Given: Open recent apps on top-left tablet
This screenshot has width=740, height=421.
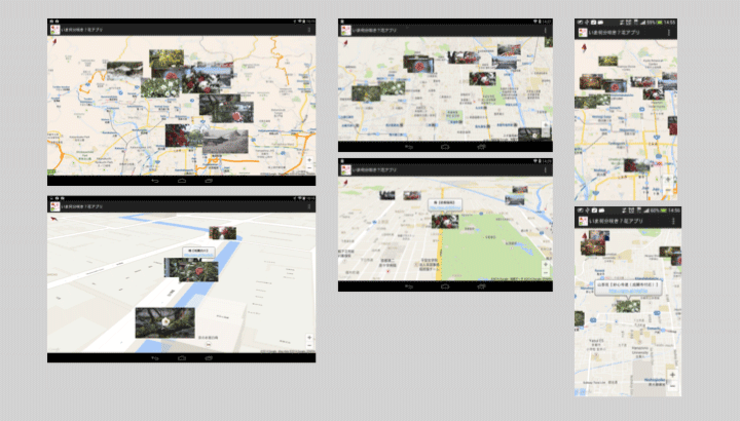Looking at the screenshot, I should point(209,181).
